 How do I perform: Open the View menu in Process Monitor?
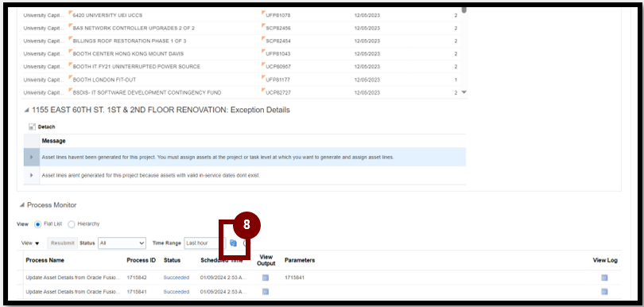[x=30, y=243]
